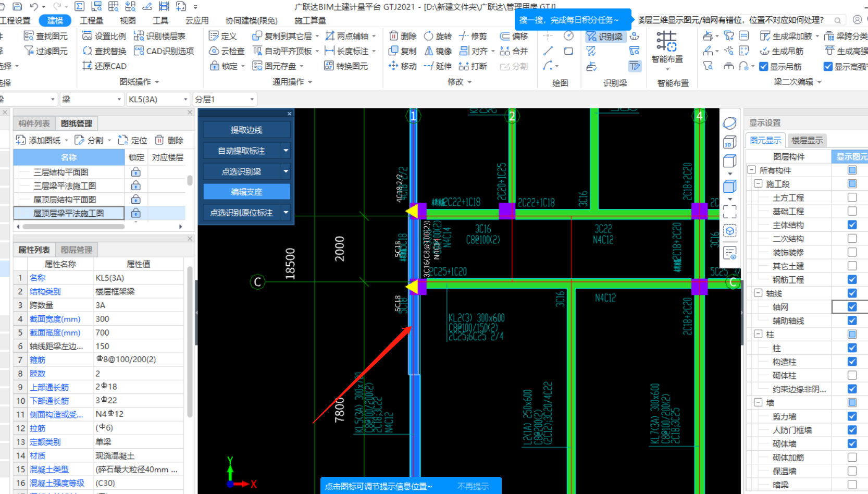Click the 编辑支座 button
Screen dimensions: 868x494
pos(246,192)
